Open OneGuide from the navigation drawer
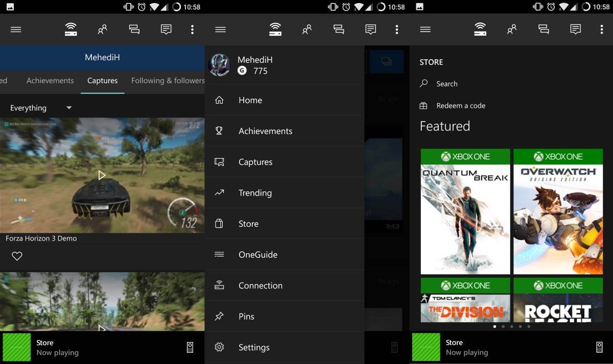613x364 pixels. 257,254
